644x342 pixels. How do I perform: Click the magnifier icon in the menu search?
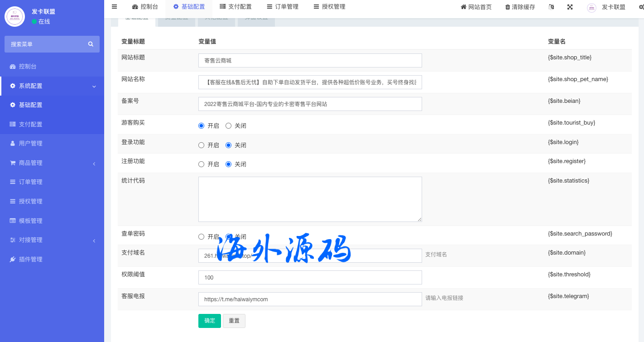coord(91,44)
